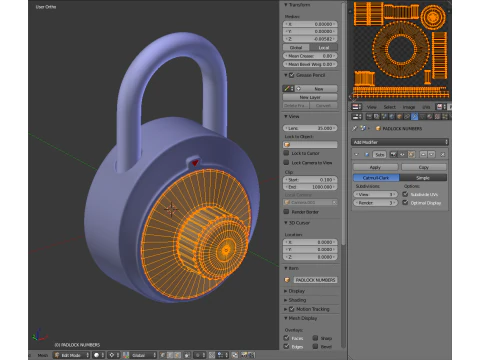
Task: Open the pivot point dropdown
Action: [114, 355]
